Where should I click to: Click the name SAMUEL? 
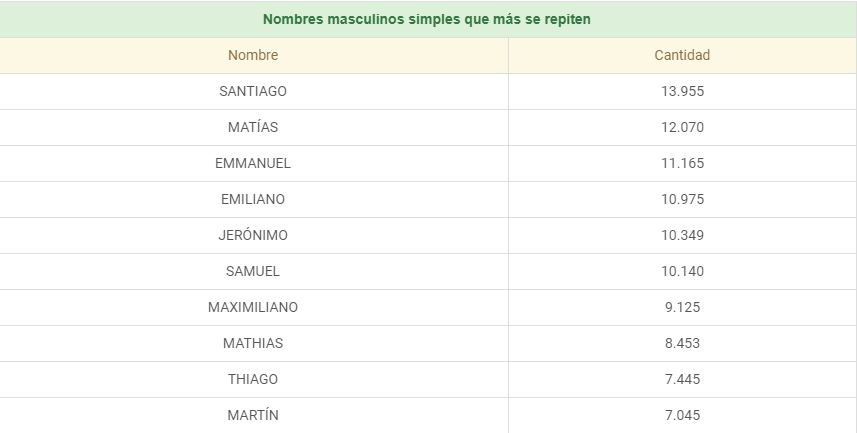click(x=253, y=271)
